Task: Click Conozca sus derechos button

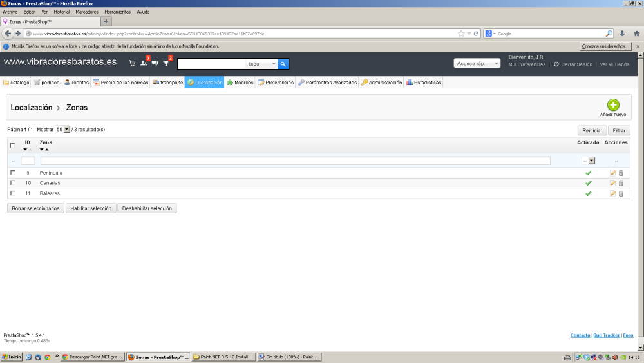Action: pos(605,46)
